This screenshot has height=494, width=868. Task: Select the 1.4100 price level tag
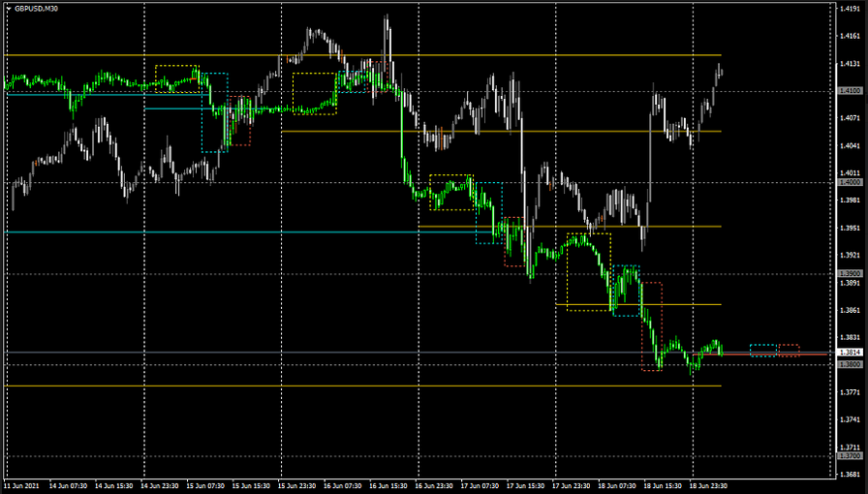pyautogui.click(x=851, y=91)
